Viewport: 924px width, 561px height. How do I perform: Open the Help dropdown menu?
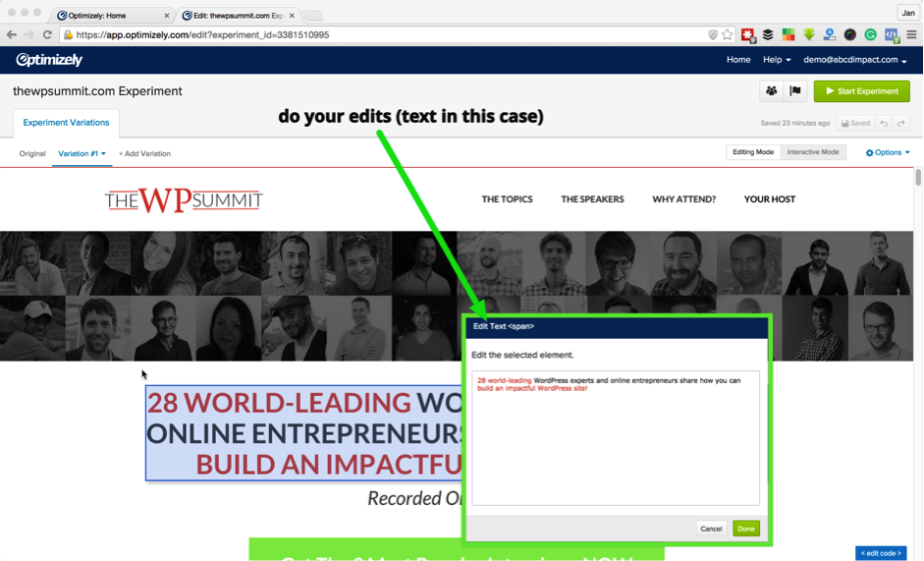(x=777, y=60)
